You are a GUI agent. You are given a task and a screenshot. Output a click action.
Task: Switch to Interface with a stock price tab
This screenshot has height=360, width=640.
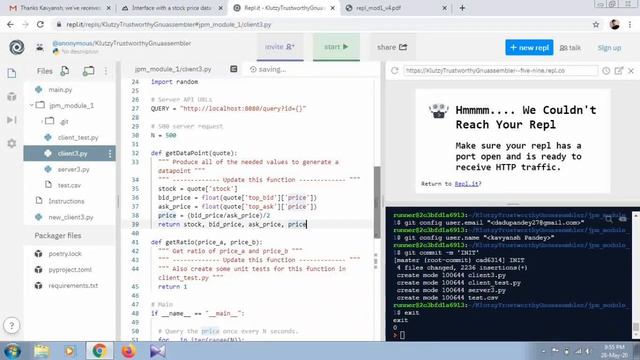tap(171, 8)
